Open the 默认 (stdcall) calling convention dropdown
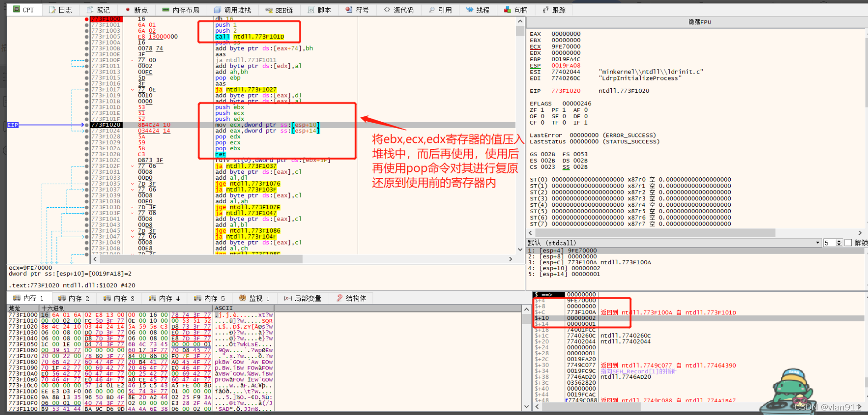The height and width of the screenshot is (415, 868). [674, 243]
